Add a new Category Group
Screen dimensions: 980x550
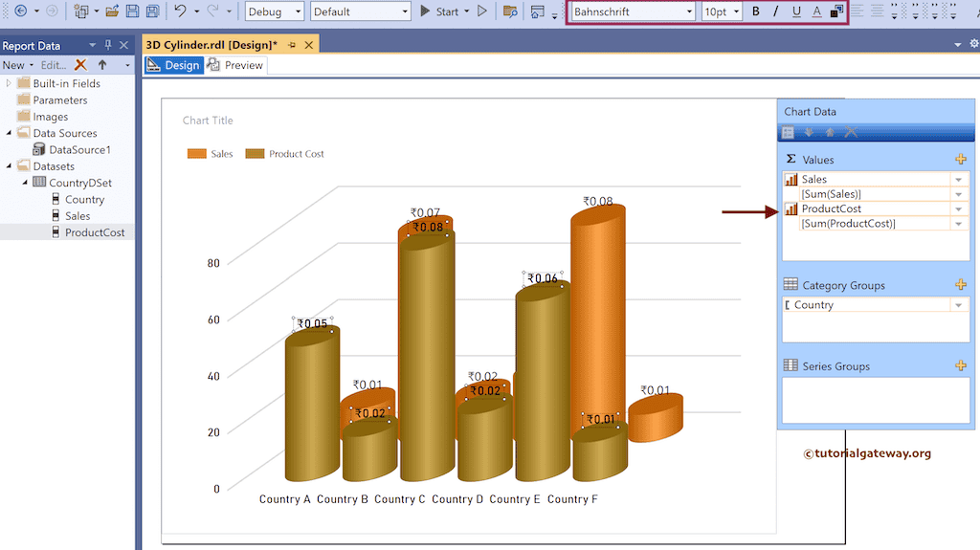[961, 284]
